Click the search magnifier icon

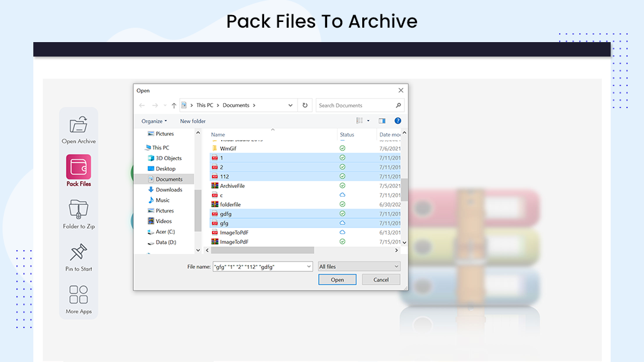coord(398,106)
